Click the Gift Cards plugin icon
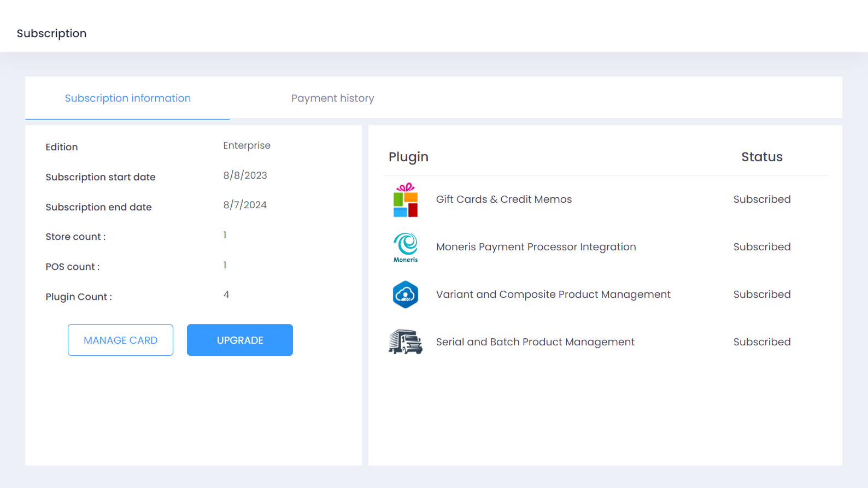Image resolution: width=868 pixels, height=488 pixels. [x=405, y=200]
